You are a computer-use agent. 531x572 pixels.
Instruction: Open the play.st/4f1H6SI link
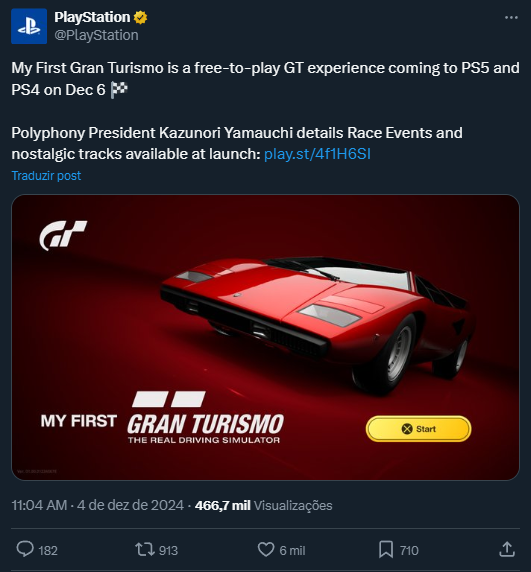point(317,154)
